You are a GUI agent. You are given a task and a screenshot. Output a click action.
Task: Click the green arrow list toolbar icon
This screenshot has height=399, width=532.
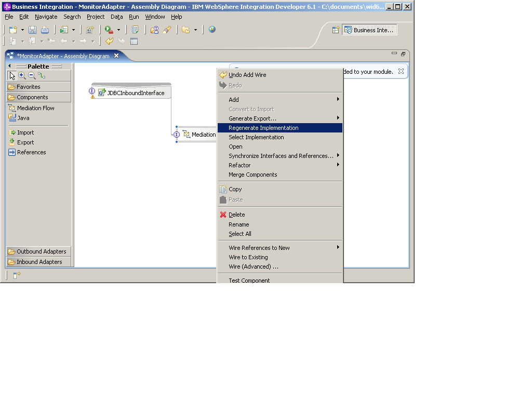64,30
